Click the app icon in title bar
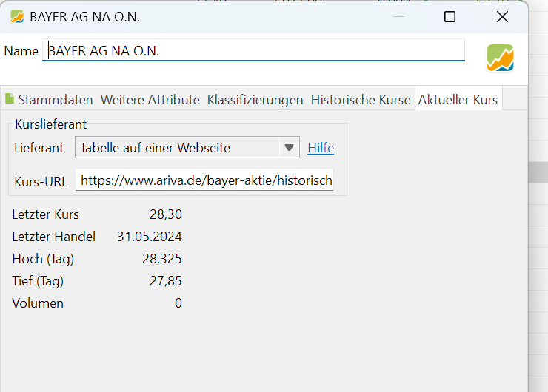The width and height of the screenshot is (548, 392). click(17, 16)
